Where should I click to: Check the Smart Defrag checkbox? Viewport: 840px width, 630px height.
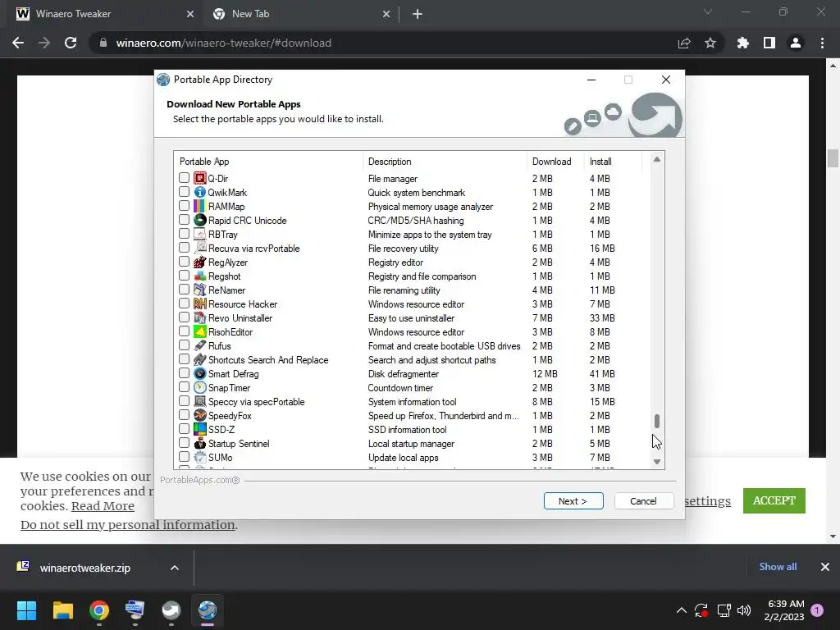click(x=185, y=373)
